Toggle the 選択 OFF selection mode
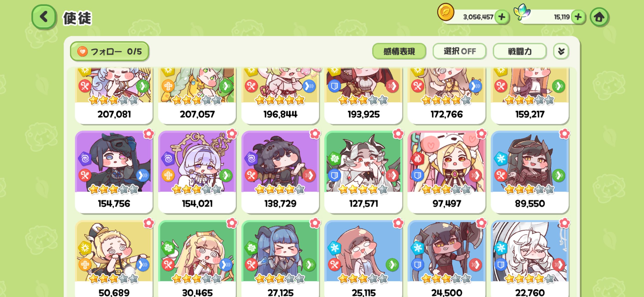Screen dimensions: 644x297 (x=460, y=51)
